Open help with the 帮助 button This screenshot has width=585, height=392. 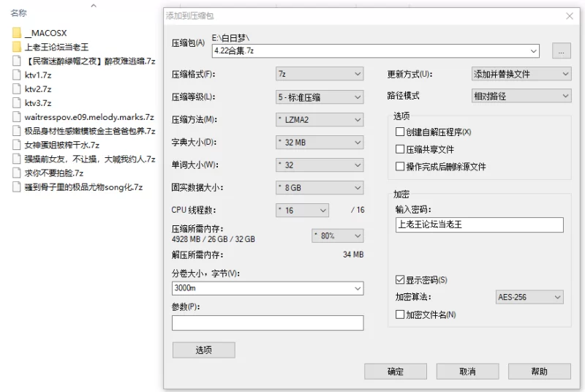click(540, 372)
